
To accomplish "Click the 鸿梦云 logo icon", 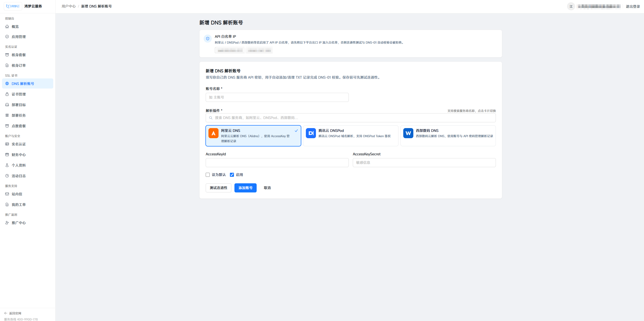I will click(x=13, y=6).
